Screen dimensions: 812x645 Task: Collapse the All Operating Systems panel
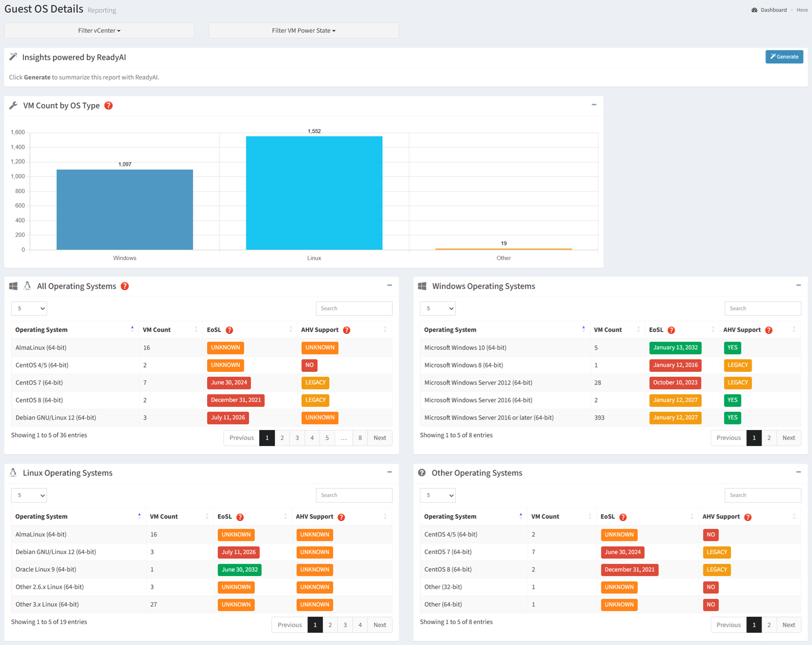coord(389,285)
